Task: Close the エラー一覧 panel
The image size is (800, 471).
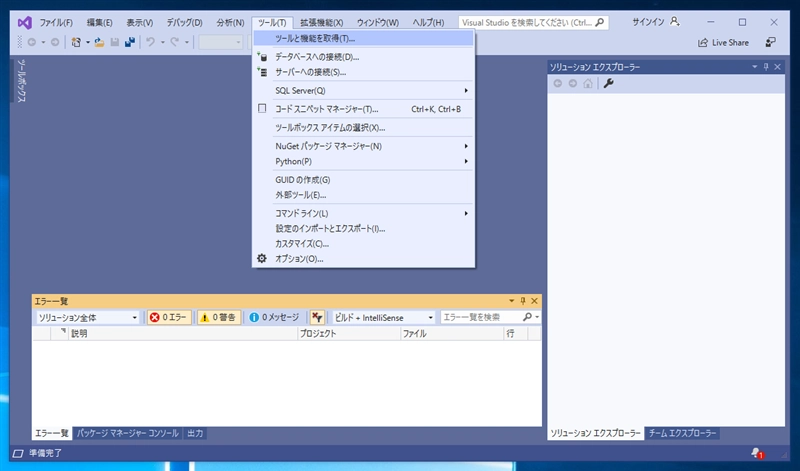Action: (534, 301)
